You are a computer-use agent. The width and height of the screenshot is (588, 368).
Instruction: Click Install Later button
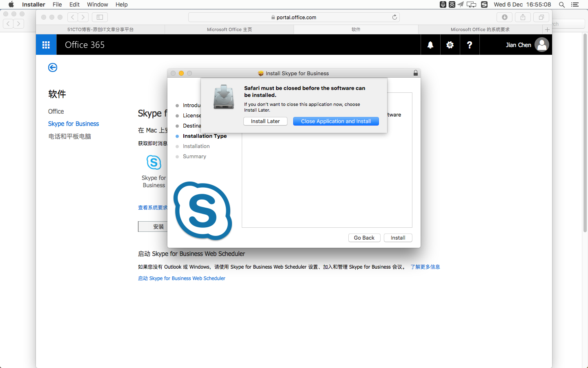click(x=265, y=121)
